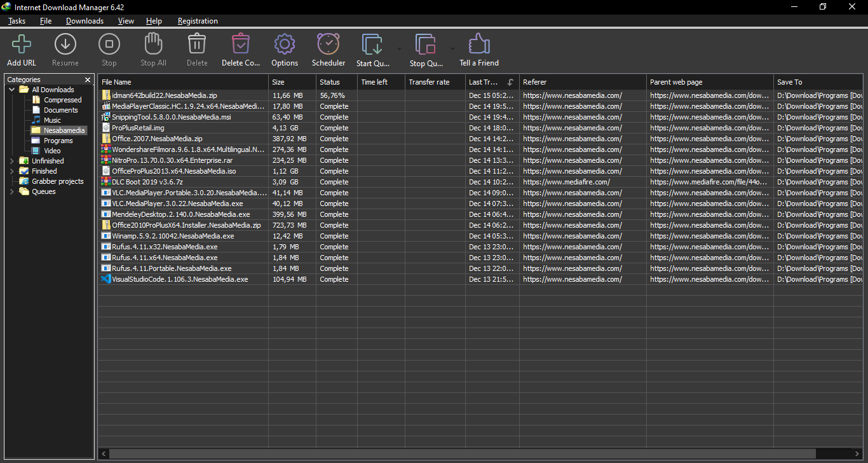
Task: Select the Music category
Action: click(46, 120)
